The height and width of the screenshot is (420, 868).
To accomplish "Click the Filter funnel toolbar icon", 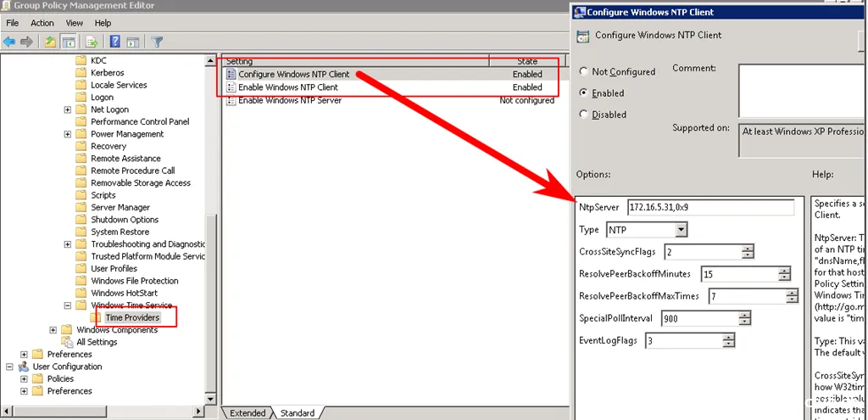I will (x=157, y=42).
